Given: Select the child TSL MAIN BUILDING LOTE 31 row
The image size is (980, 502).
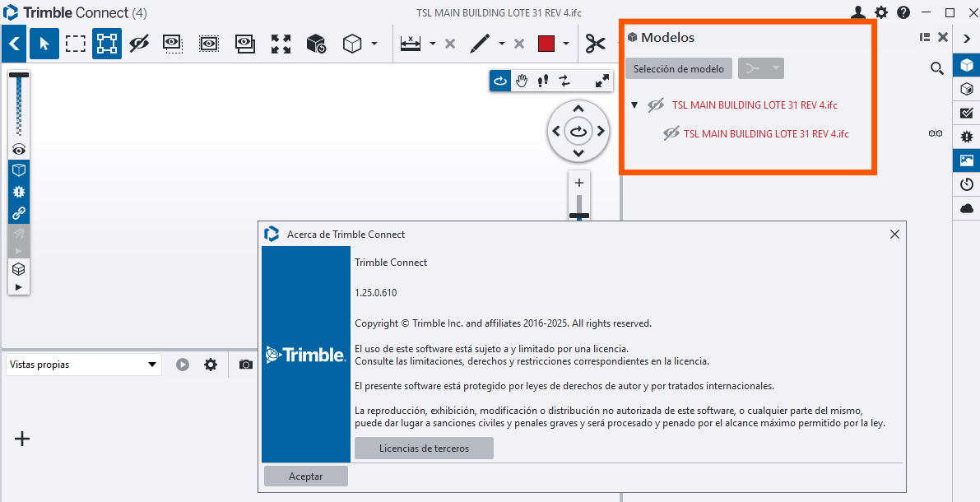Looking at the screenshot, I should tap(766, 133).
